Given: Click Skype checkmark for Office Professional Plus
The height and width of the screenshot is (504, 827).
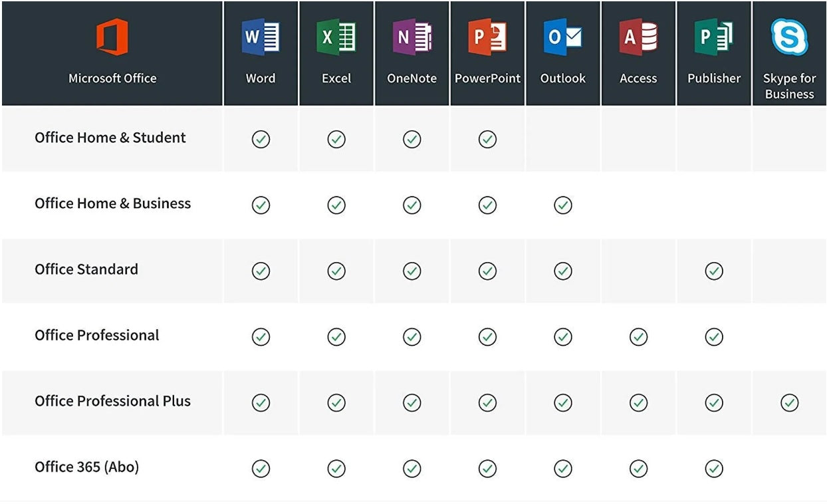Looking at the screenshot, I should point(789,402).
